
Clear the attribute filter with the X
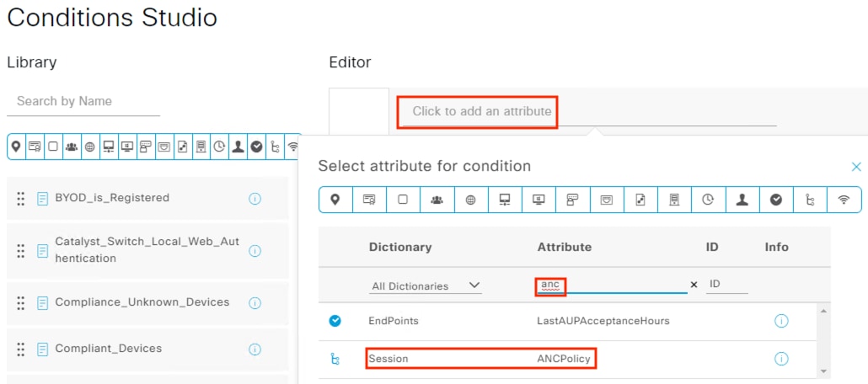694,285
